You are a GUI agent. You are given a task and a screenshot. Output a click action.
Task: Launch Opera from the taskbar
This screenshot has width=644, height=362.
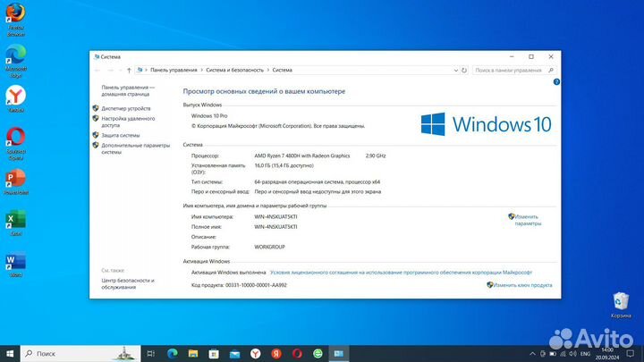297,353
